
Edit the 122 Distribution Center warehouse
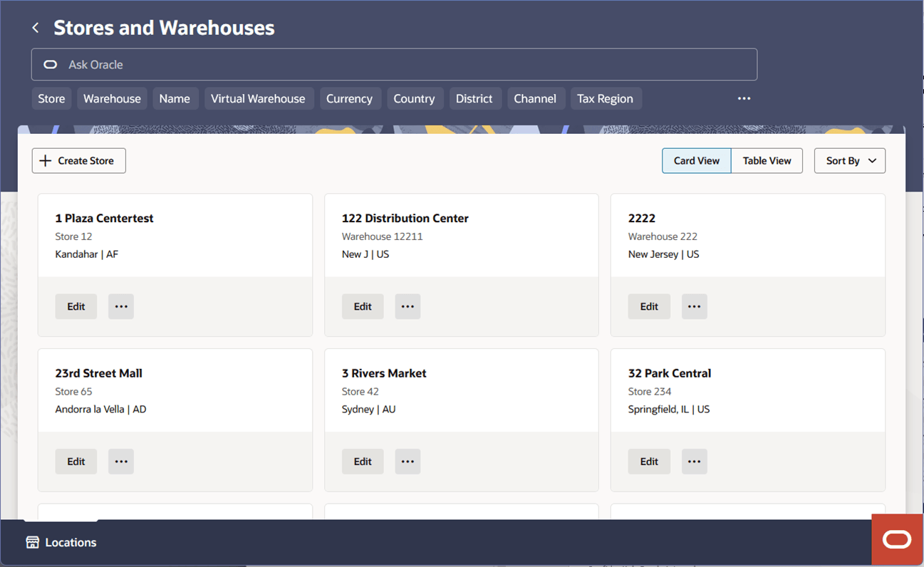[362, 306]
